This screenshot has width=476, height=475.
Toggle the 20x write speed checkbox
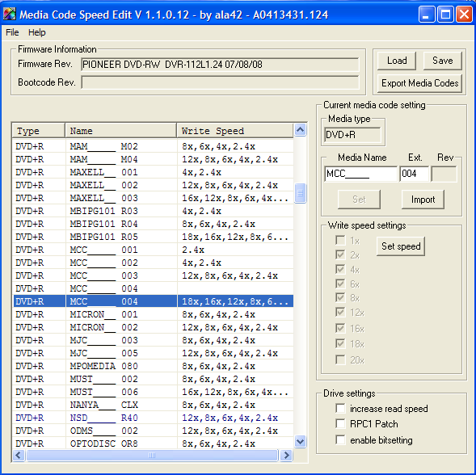tap(340, 359)
